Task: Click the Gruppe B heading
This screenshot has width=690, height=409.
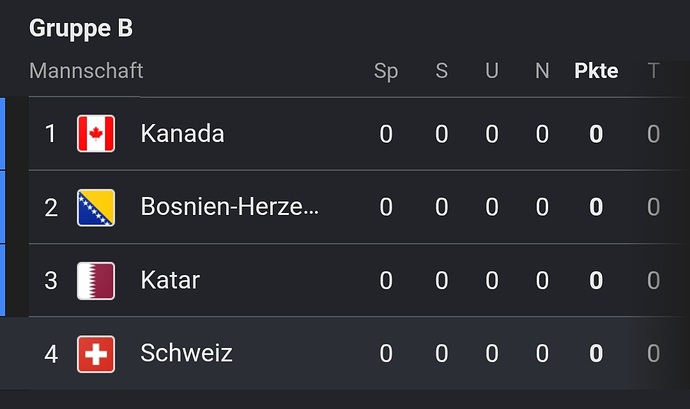Action: 81,29
